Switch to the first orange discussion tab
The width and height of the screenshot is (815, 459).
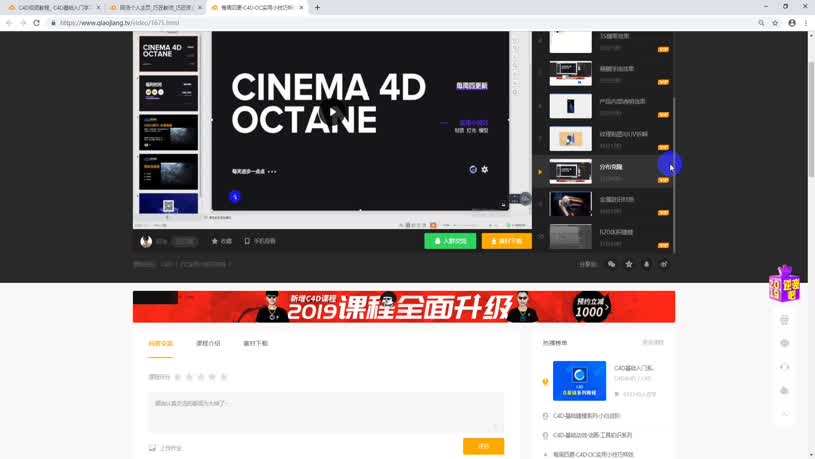click(160, 344)
